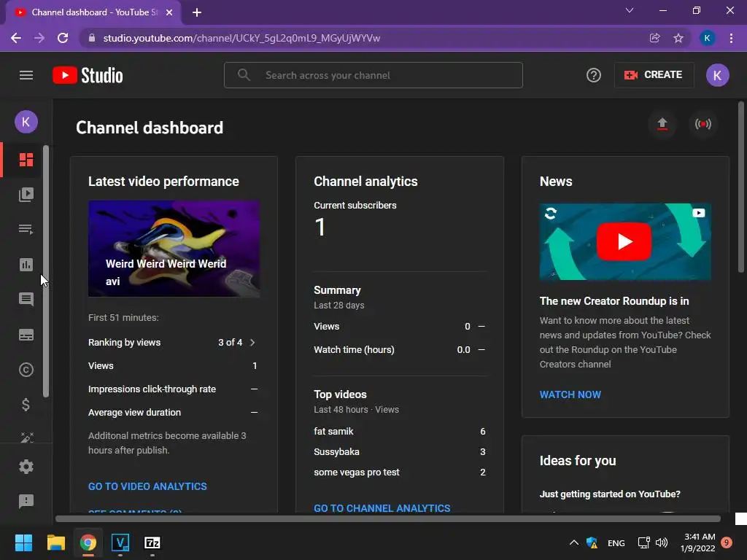
Task: Open the Settings gear in sidebar
Action: (26, 467)
